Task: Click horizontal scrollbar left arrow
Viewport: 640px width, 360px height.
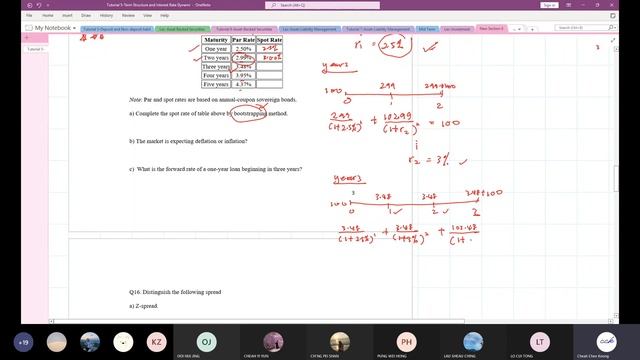Action: 51,321
